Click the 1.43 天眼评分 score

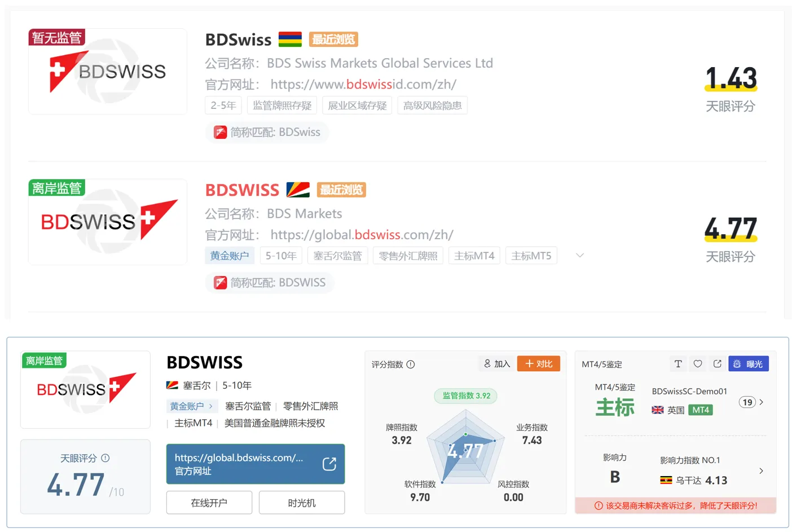pos(731,79)
